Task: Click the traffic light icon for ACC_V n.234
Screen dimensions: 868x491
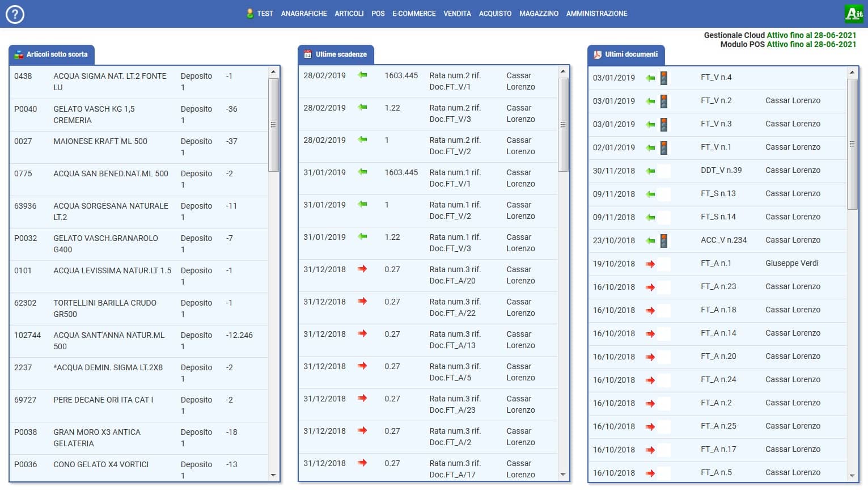Action: [663, 241]
